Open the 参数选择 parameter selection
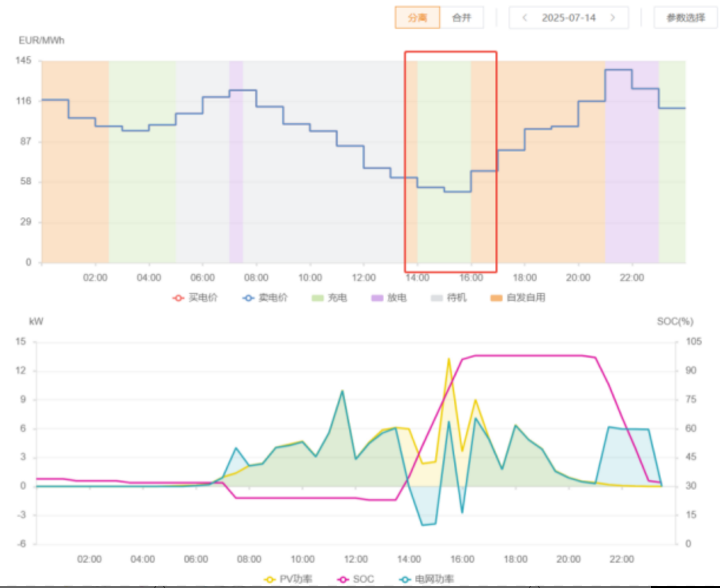Screen dimensions: 720x588 pos(685,18)
